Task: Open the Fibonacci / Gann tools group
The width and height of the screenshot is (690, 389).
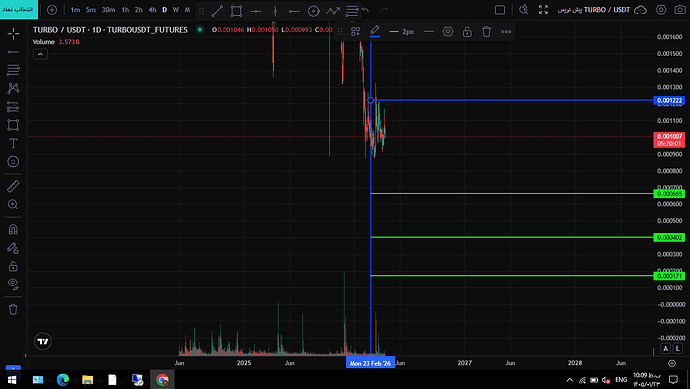Action: click(13, 70)
